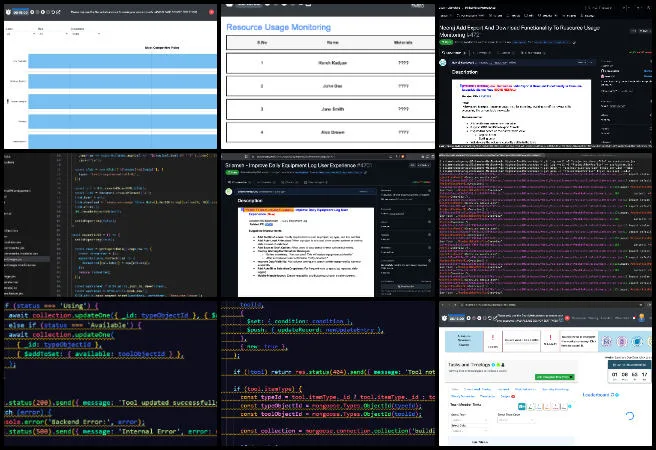Click the red round button in the bar chart panel header

coord(211,12)
